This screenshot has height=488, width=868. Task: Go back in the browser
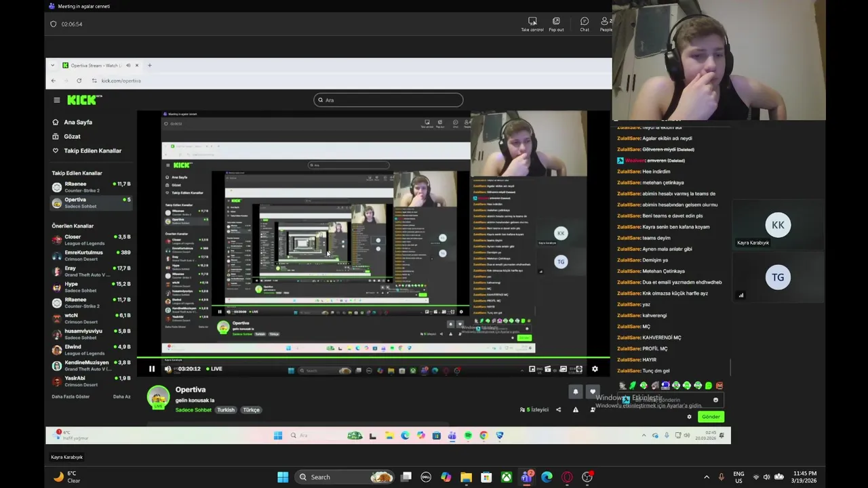coord(54,81)
